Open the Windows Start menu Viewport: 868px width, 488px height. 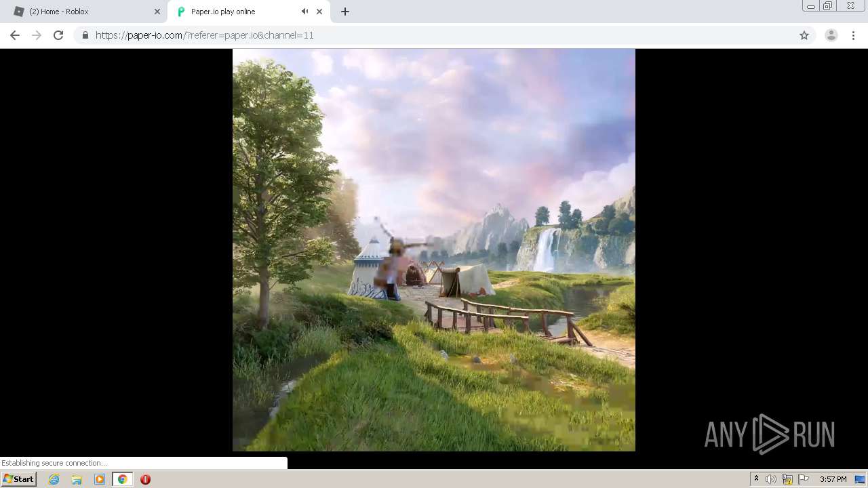pos(18,479)
